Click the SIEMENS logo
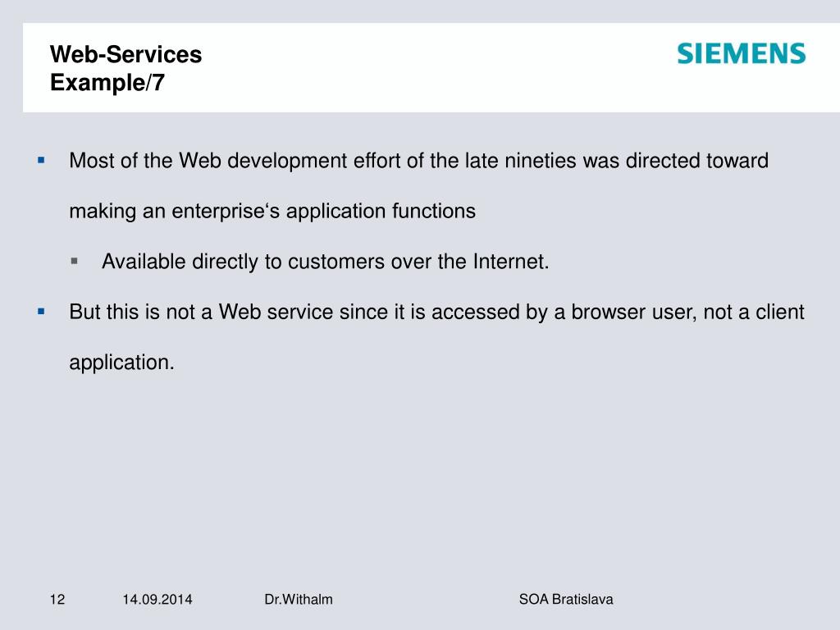840x630 pixels. [742, 53]
